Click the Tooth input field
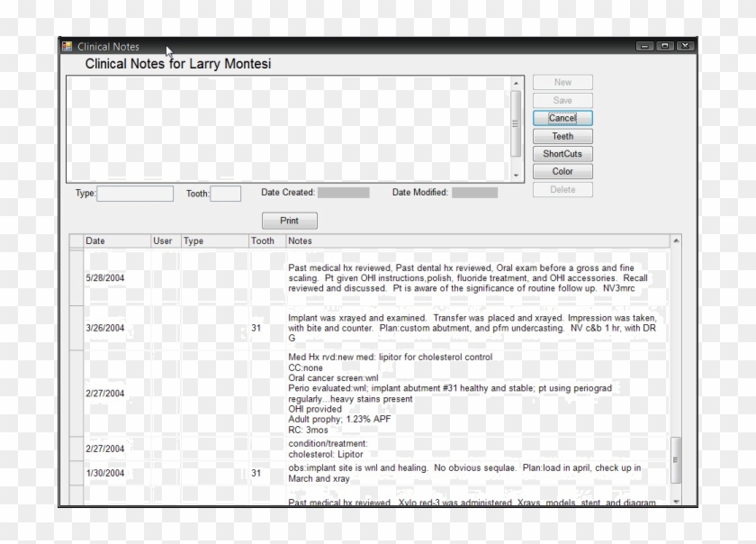Image resolution: width=756 pixels, height=544 pixels. tap(225, 193)
